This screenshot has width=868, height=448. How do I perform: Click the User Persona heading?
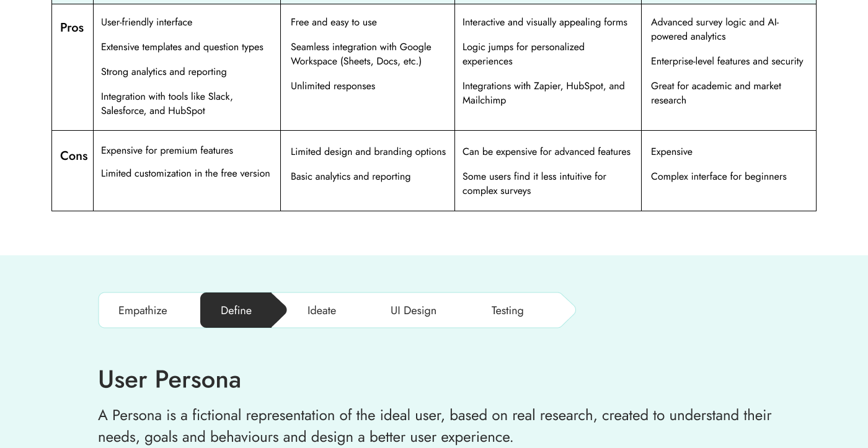tap(169, 380)
